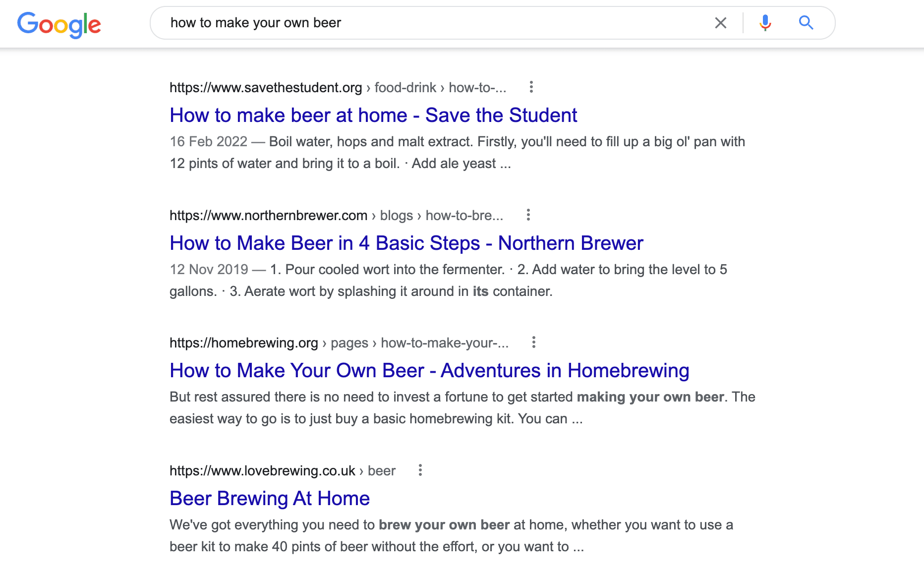The height and width of the screenshot is (578, 924).
Task: Open 'How to make beer at home' link
Action: click(373, 115)
